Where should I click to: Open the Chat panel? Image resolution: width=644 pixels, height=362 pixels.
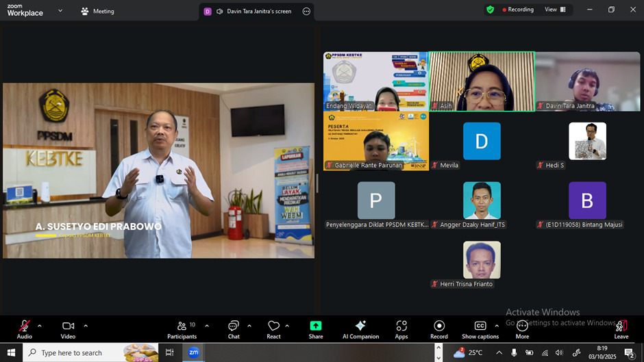(x=234, y=328)
